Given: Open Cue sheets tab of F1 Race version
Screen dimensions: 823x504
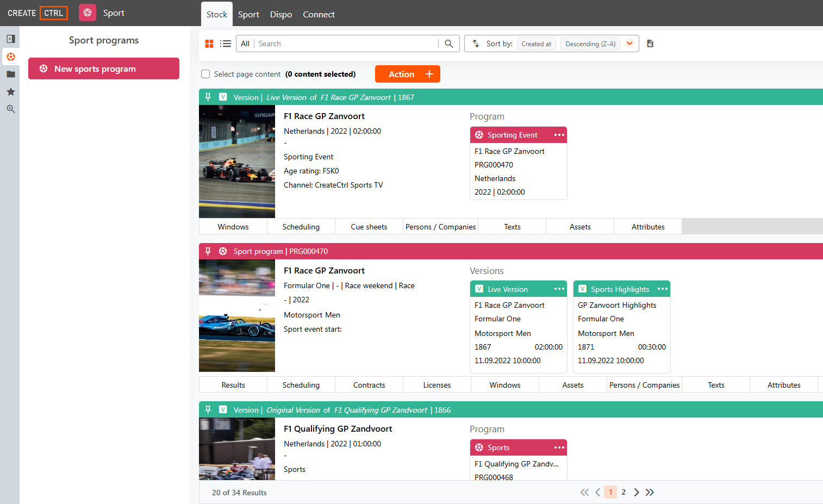Looking at the screenshot, I should (369, 227).
